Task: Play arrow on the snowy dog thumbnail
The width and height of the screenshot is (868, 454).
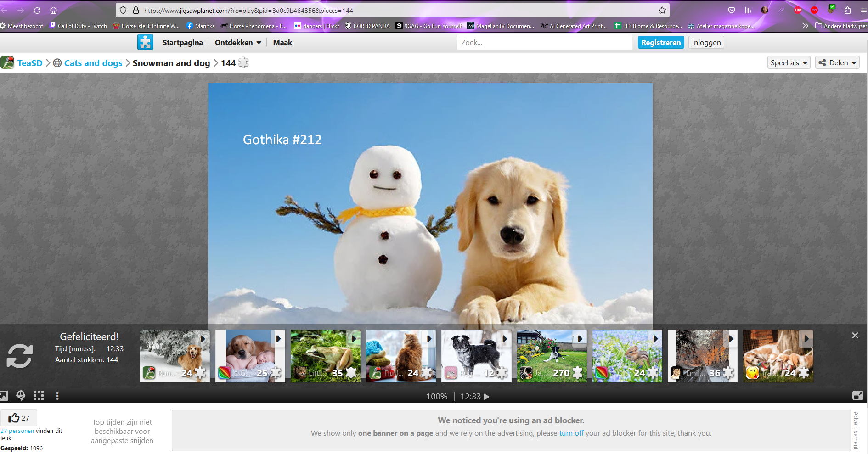Action: point(203,339)
